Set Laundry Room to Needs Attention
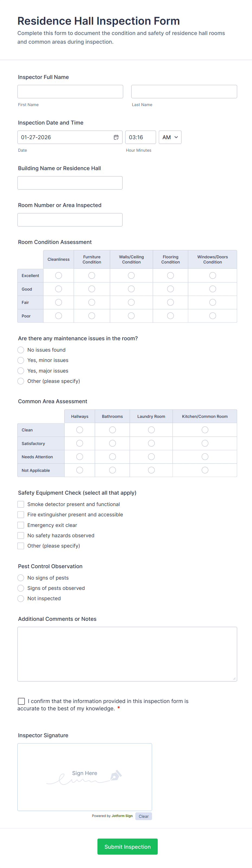252x868 pixels. pyautogui.click(x=151, y=457)
